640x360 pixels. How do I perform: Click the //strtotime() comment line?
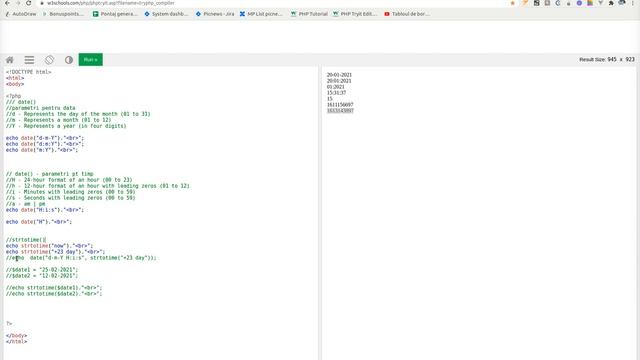point(26,240)
